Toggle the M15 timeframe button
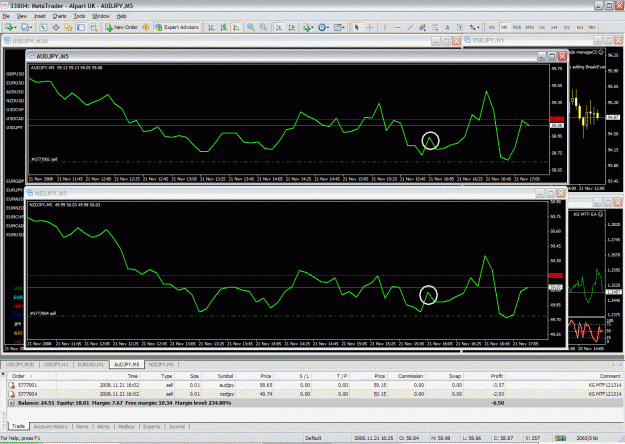This screenshot has width=625, height=444. click(x=517, y=27)
